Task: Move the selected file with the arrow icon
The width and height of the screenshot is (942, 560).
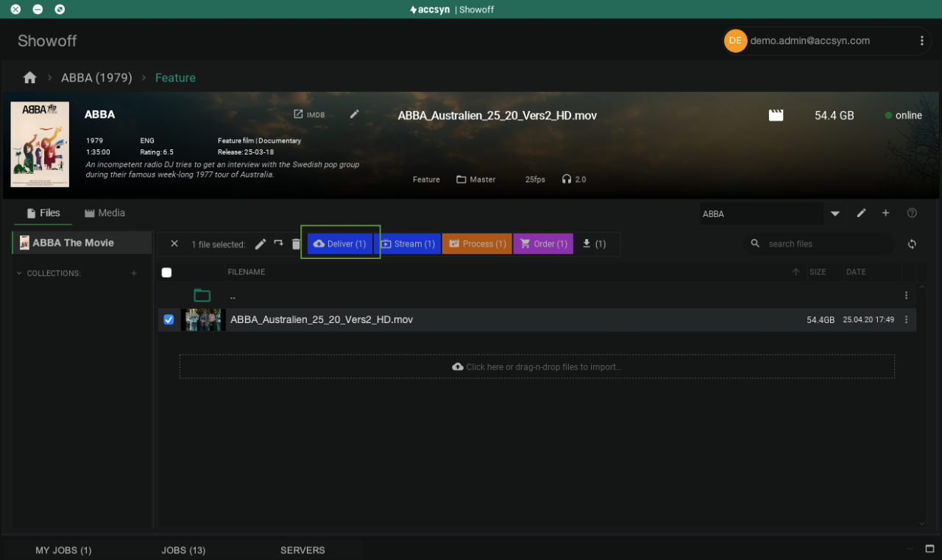Action: tap(278, 244)
